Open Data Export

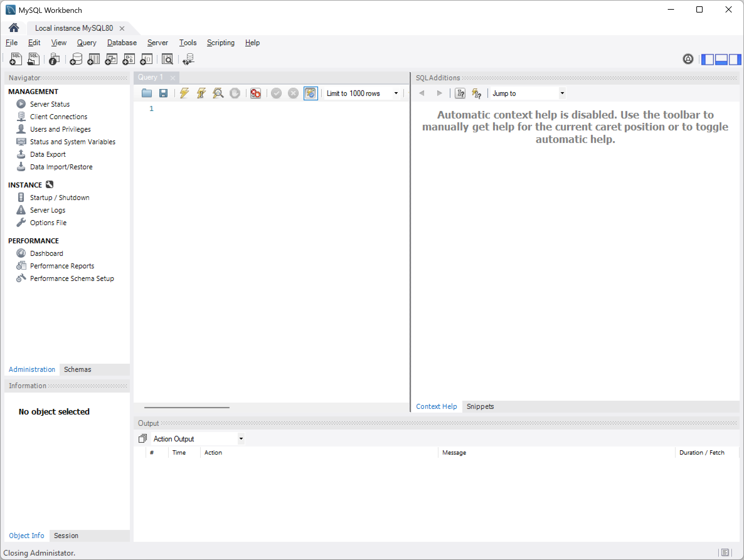point(48,154)
